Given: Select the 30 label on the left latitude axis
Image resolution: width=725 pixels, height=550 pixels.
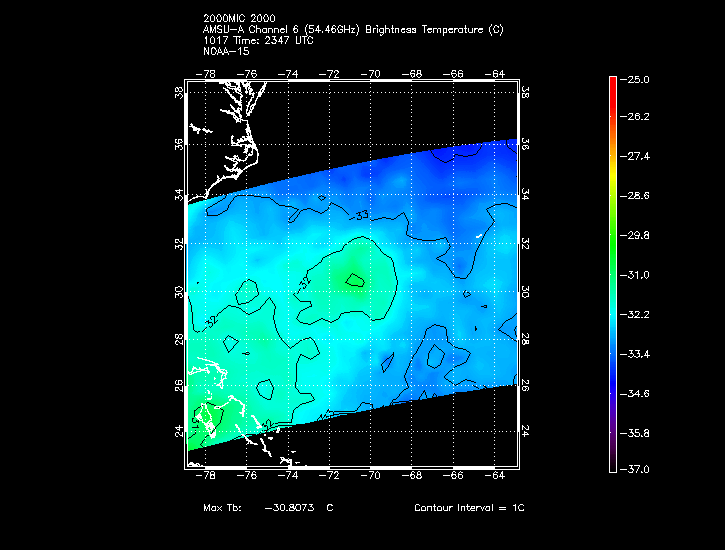Looking at the screenshot, I should click(x=179, y=292).
